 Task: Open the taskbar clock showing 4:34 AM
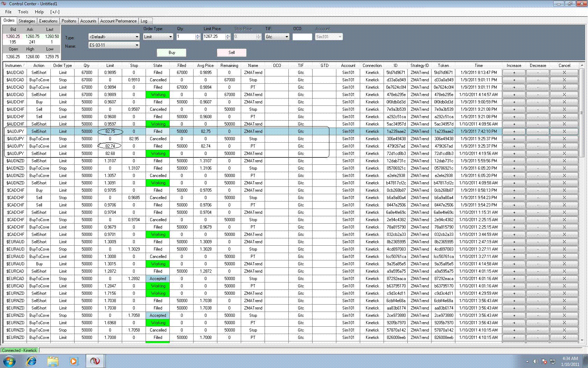pyautogui.click(x=570, y=361)
